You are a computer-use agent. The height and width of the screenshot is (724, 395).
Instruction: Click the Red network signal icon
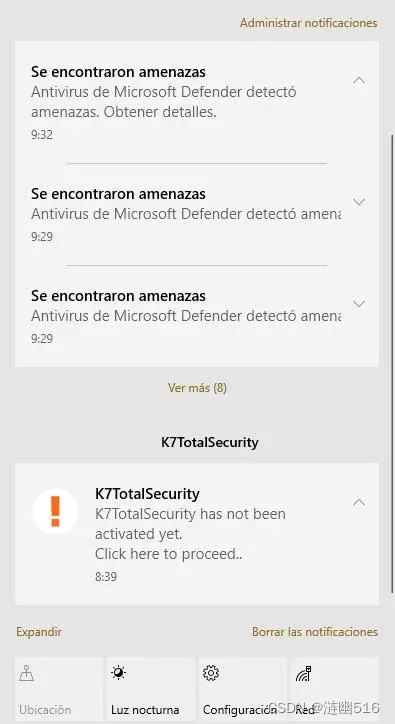304,674
